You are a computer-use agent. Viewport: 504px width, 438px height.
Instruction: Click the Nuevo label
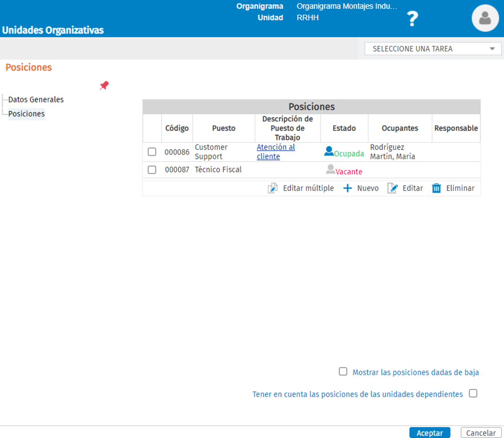click(x=368, y=188)
